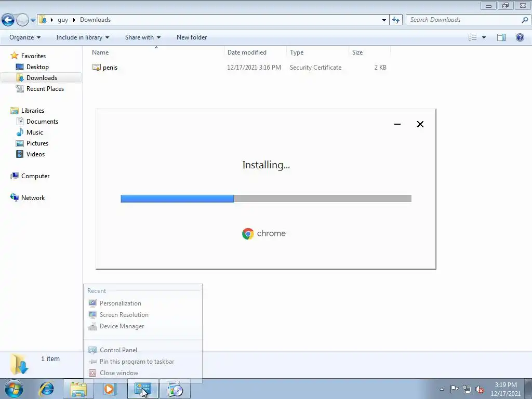Select the guy breadcrumb in address bar
The image size is (532, 399).
click(63, 20)
